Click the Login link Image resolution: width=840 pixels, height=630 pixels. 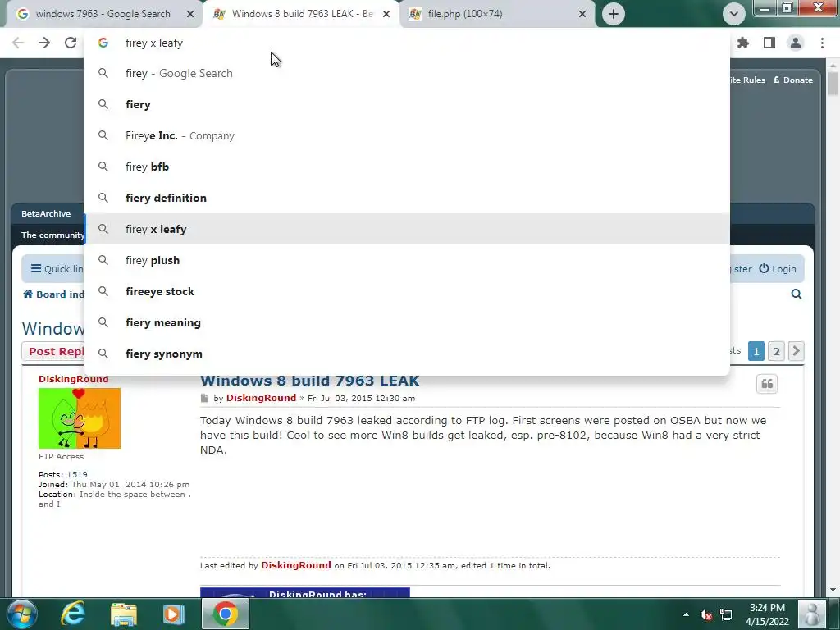[x=778, y=268]
